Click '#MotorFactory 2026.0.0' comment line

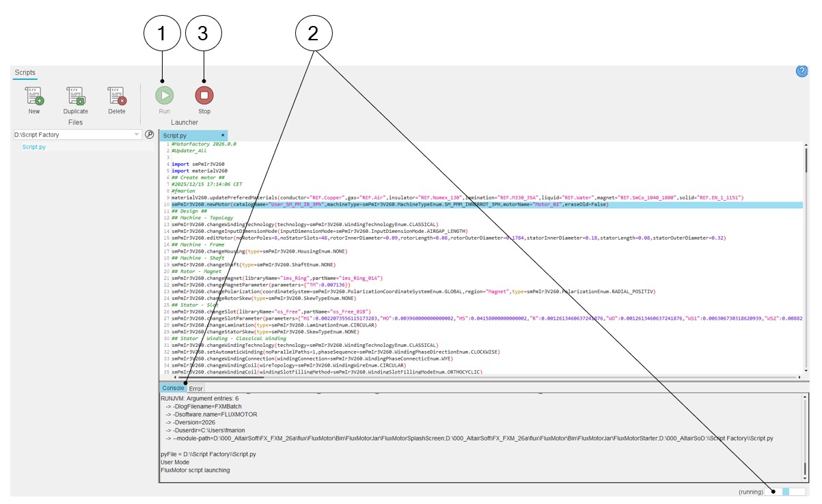(204, 144)
